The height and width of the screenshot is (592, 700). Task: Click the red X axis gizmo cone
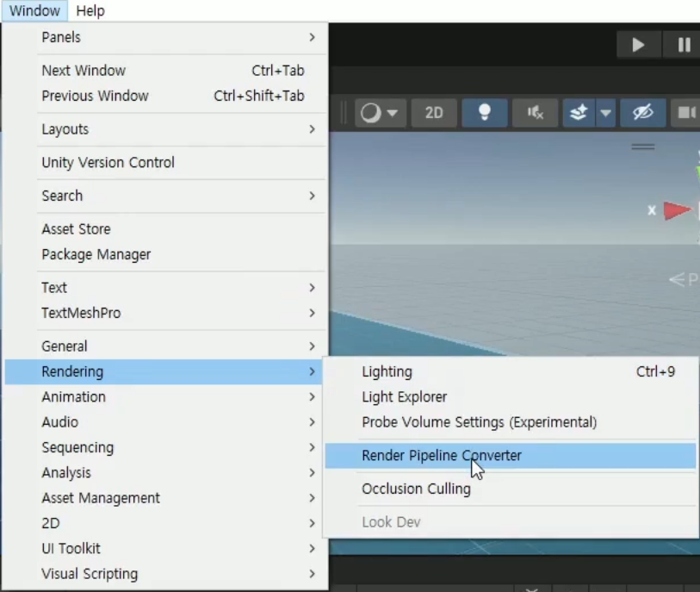click(677, 210)
